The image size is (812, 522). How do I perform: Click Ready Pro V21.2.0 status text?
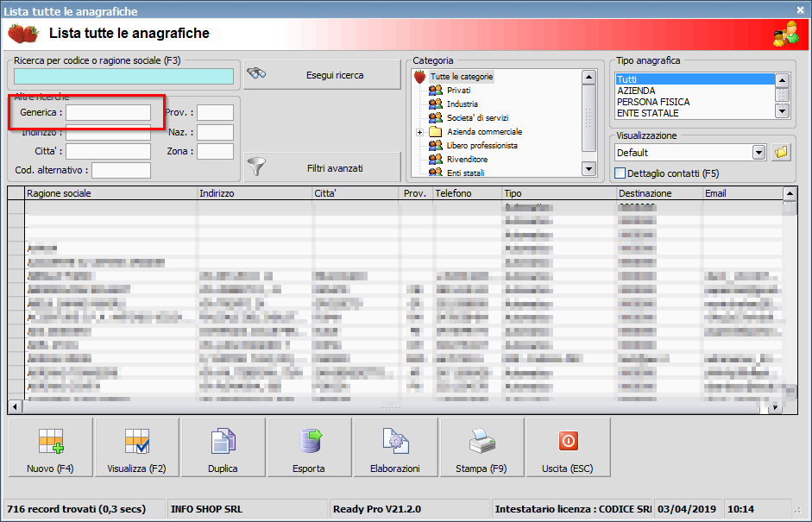(x=377, y=509)
